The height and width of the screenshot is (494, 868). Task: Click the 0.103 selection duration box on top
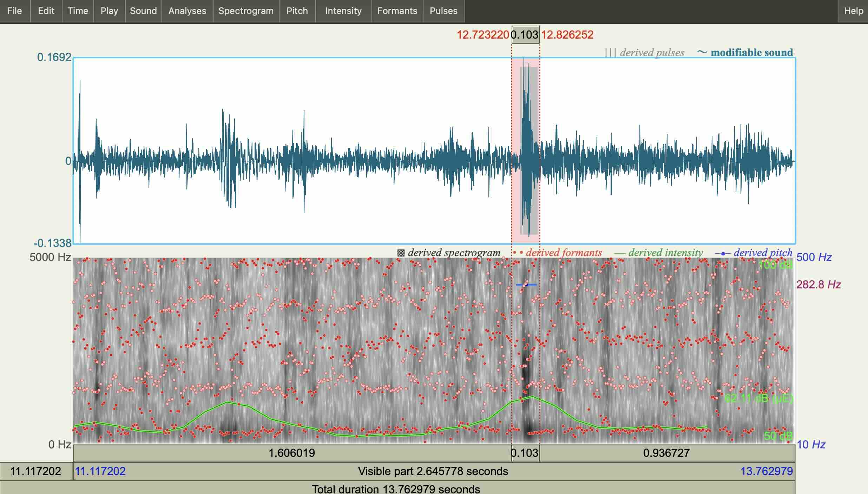[x=525, y=35]
